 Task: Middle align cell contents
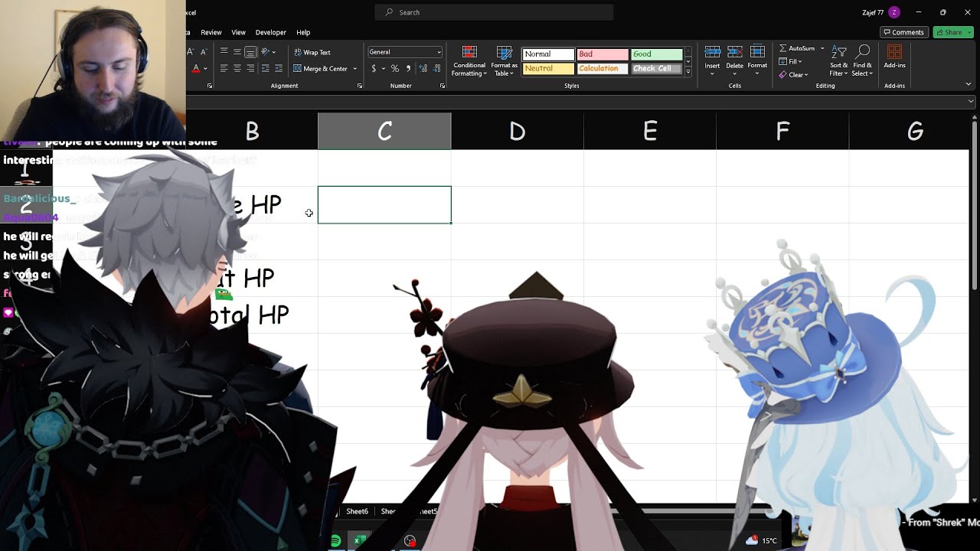237,52
